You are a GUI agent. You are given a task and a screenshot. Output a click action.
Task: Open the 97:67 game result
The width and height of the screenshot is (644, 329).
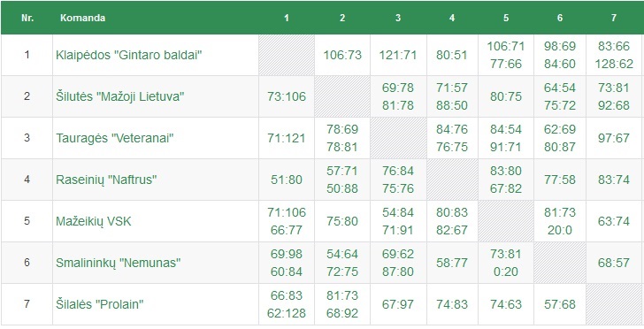click(614, 138)
